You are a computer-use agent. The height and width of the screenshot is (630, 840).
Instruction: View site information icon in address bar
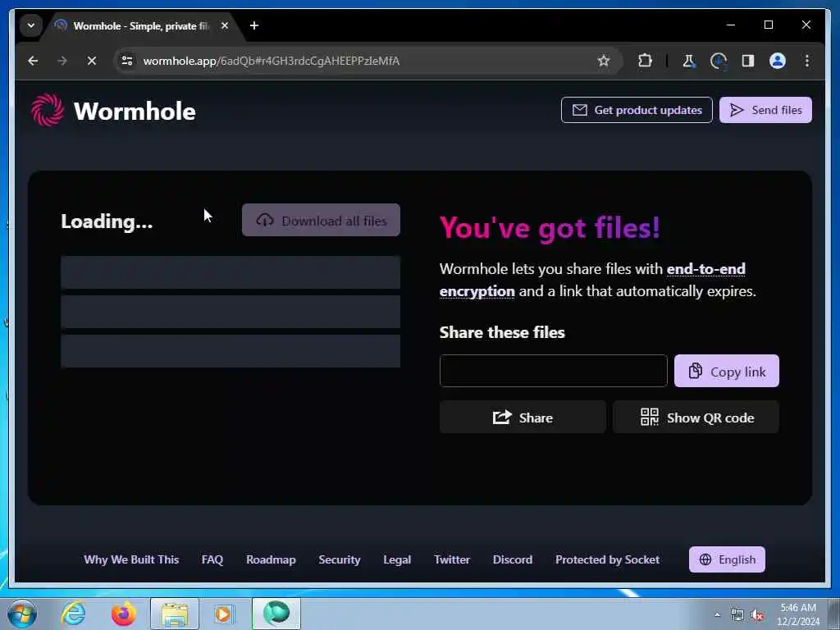[x=127, y=61]
